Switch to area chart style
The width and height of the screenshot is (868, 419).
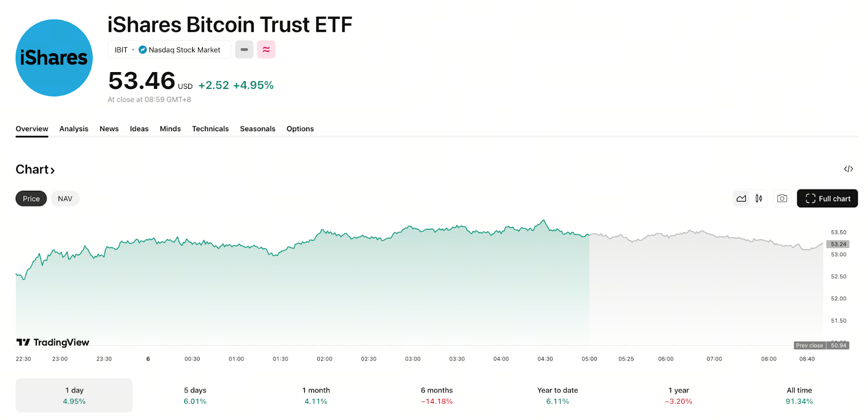741,198
